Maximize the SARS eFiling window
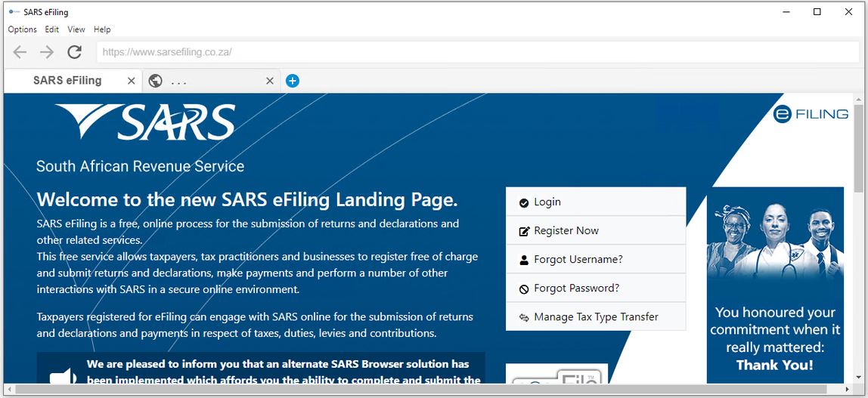The image size is (868, 398). [817, 11]
